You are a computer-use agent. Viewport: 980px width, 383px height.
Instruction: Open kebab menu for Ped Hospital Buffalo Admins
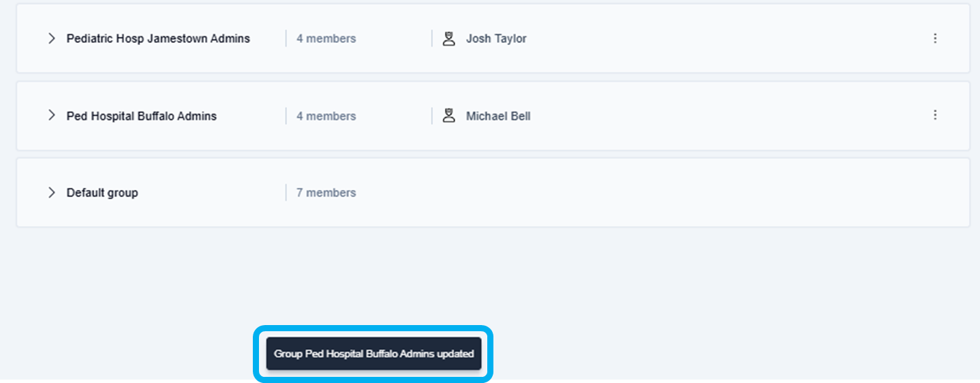[935, 115]
